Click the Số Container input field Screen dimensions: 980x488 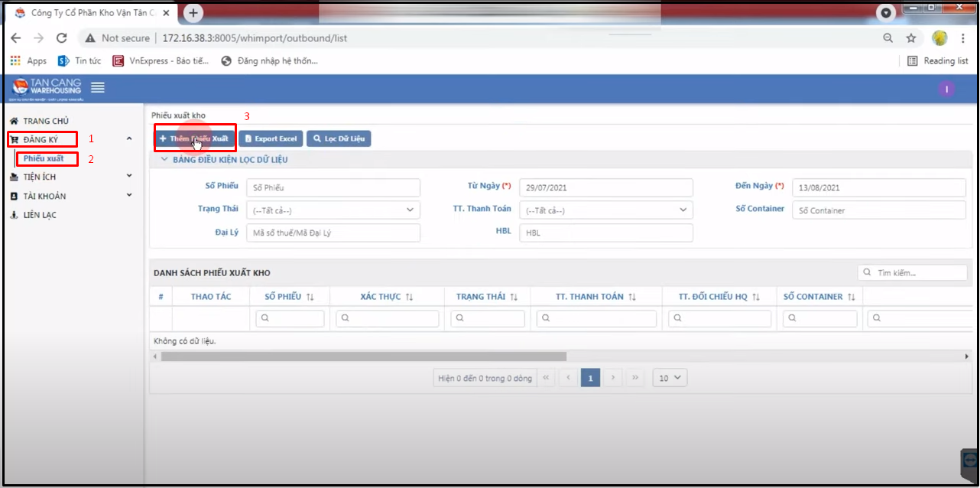[x=878, y=210]
